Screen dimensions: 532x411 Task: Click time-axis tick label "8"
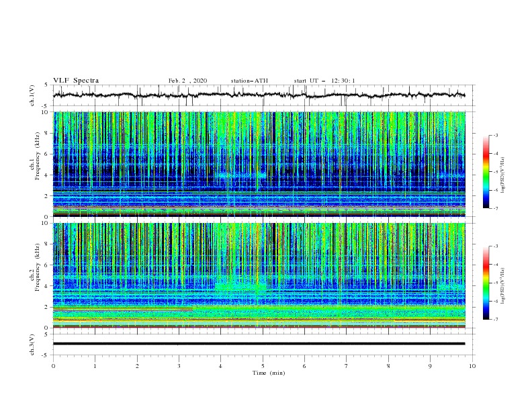[x=388, y=366]
